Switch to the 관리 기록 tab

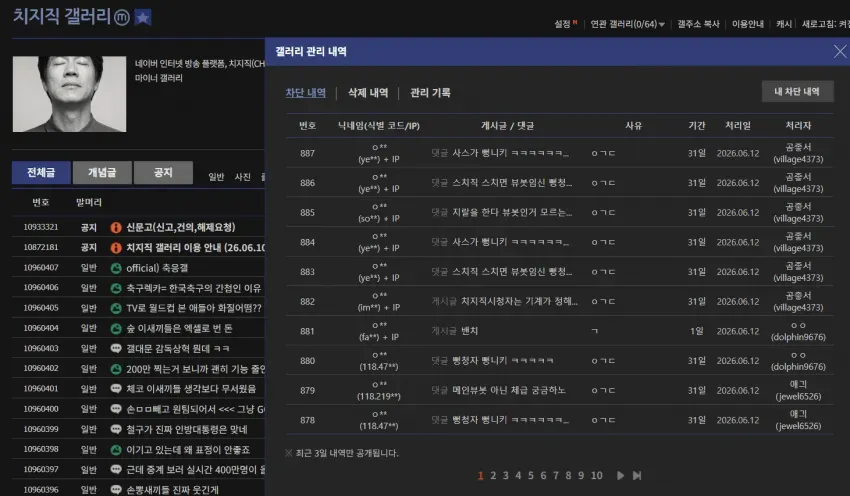[430, 93]
